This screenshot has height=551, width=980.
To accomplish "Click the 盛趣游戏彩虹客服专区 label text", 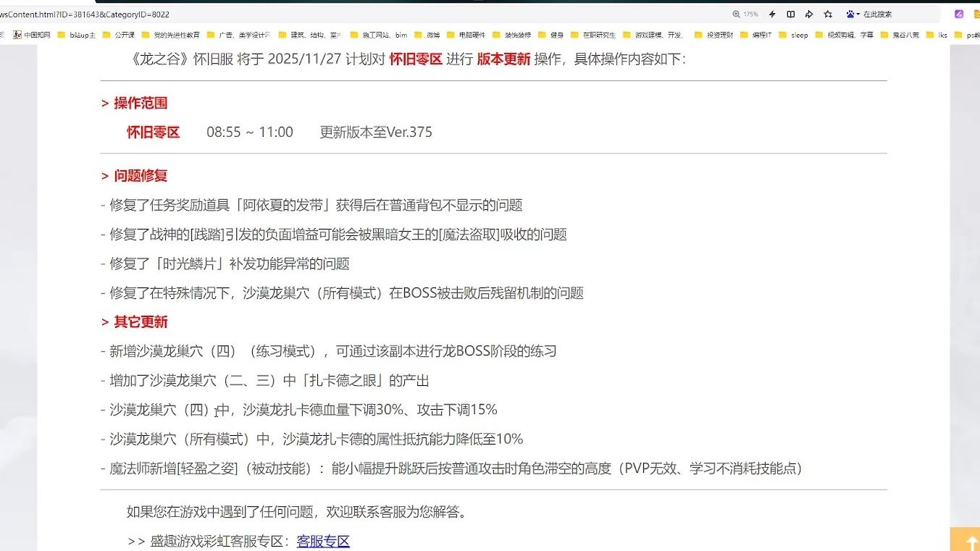I will [x=217, y=541].
